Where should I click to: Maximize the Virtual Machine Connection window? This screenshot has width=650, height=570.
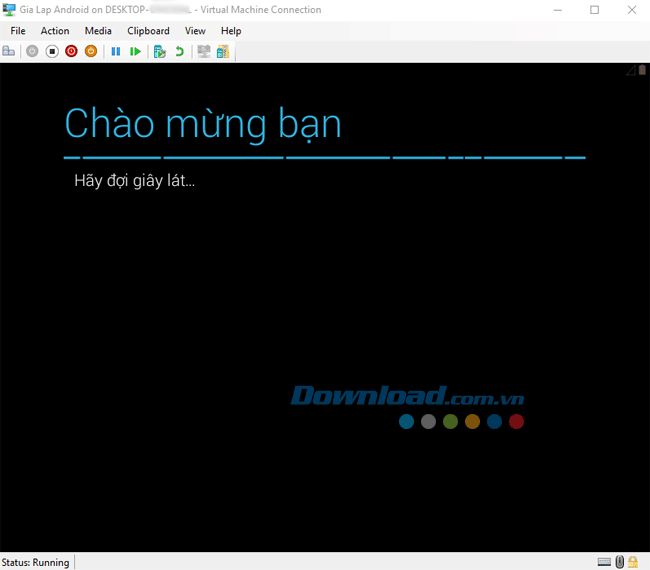pos(594,10)
